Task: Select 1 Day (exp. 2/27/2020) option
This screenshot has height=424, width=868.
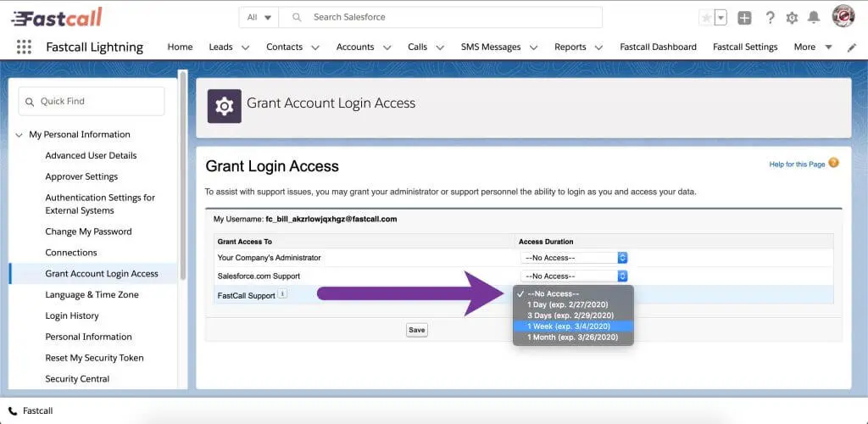Action: (x=573, y=304)
